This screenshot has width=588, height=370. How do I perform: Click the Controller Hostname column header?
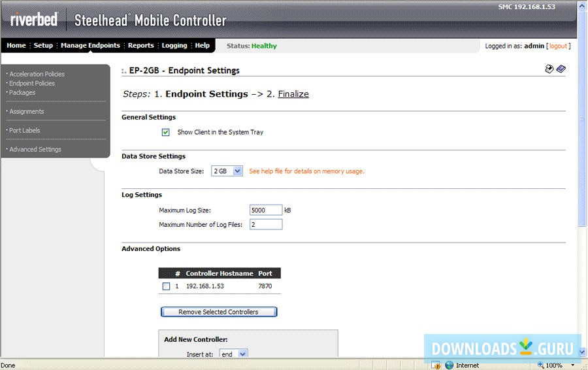coord(220,273)
